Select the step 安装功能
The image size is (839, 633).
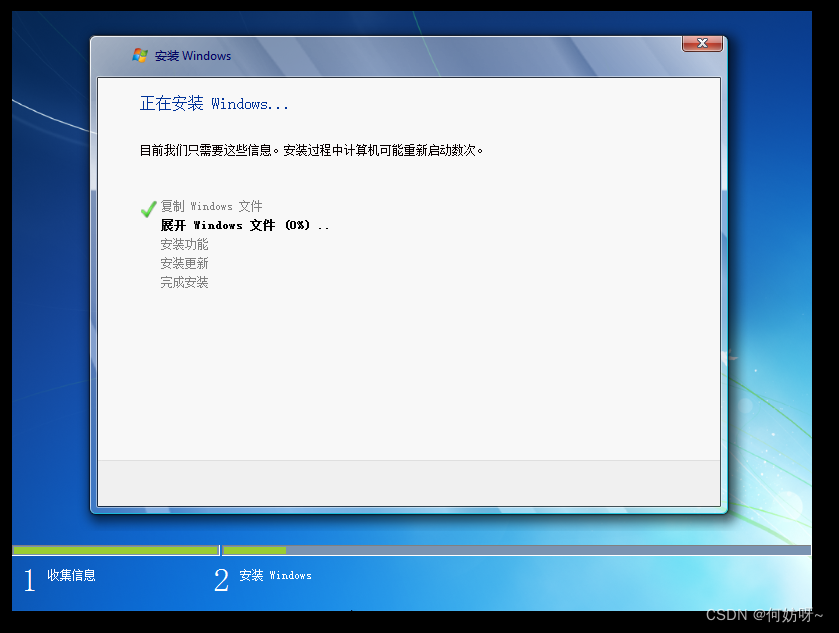(x=184, y=245)
